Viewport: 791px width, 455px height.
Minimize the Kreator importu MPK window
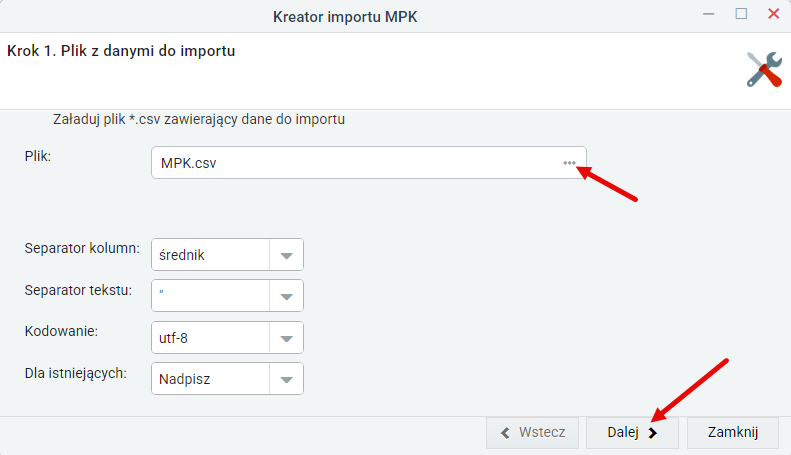(x=709, y=14)
